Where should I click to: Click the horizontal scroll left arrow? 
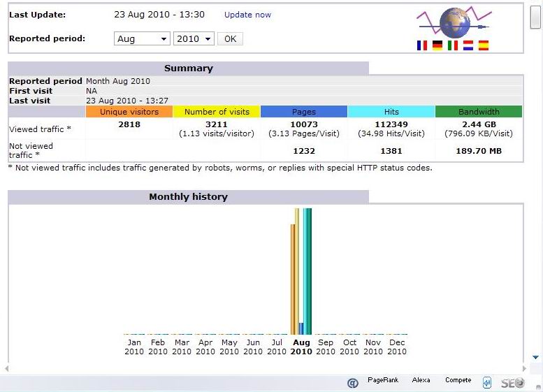click(6, 368)
